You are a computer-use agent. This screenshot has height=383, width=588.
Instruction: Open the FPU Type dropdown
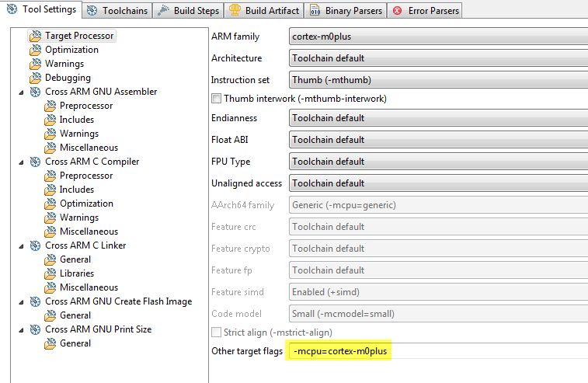pos(438,162)
